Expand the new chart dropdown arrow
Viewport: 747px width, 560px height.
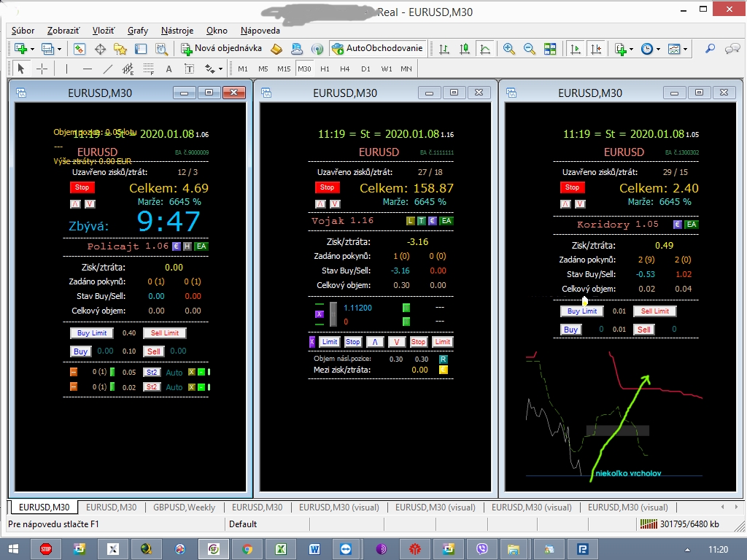click(x=32, y=49)
